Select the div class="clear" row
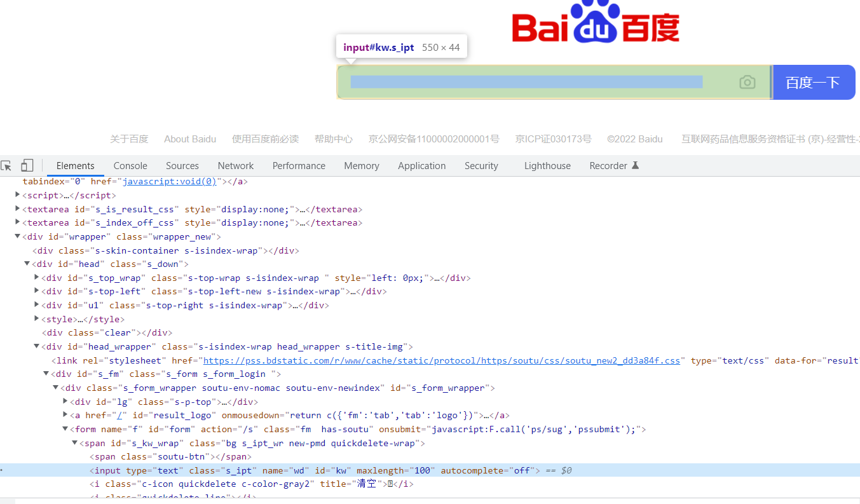The image size is (860, 504). [430, 332]
